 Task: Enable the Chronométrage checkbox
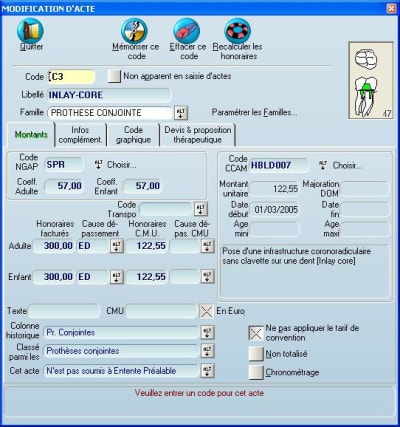256,372
